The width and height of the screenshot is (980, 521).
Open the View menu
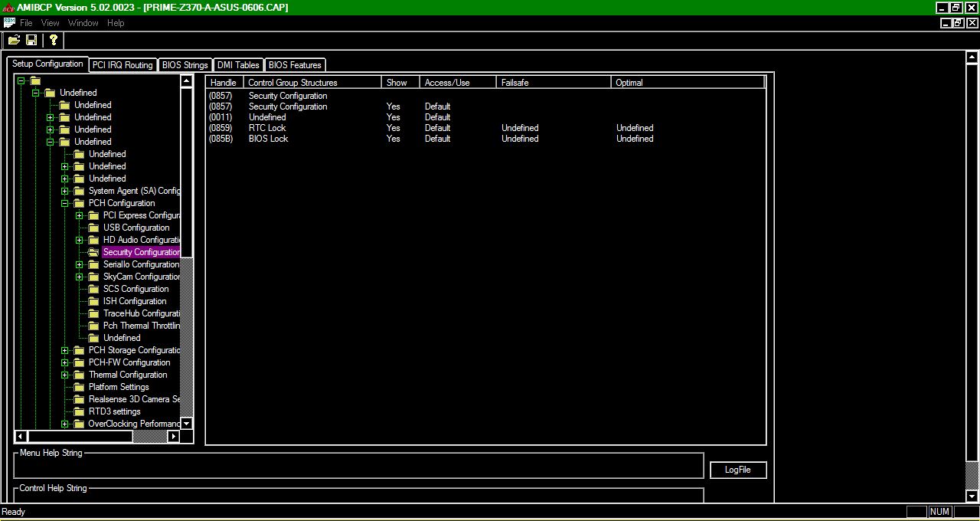pyautogui.click(x=50, y=23)
